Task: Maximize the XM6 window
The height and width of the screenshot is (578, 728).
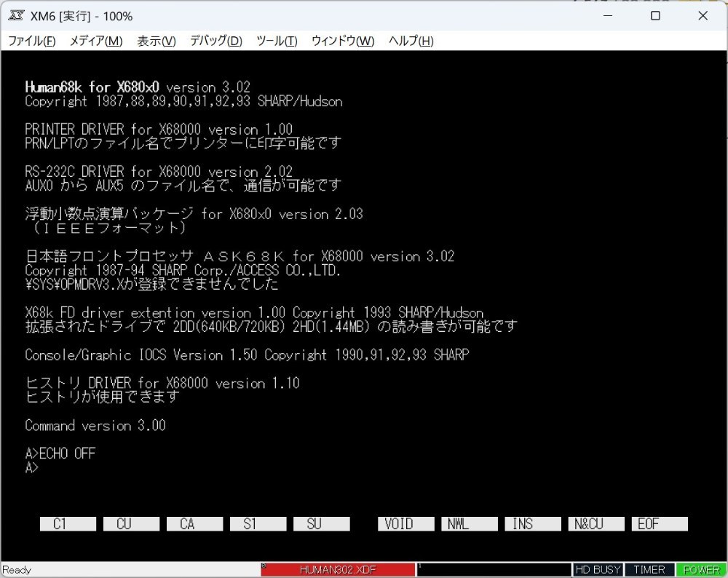Action: pos(656,16)
